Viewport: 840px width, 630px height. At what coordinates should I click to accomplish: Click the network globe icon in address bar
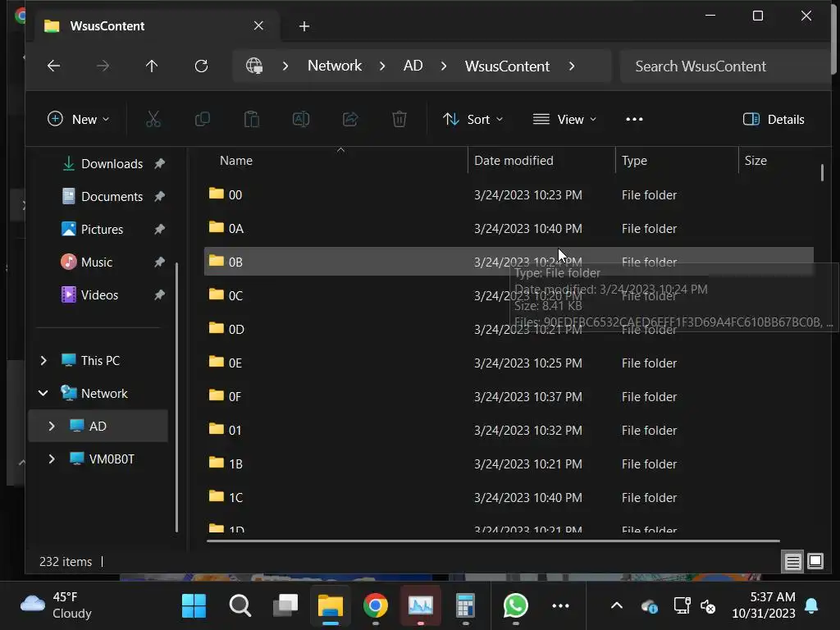pyautogui.click(x=254, y=66)
